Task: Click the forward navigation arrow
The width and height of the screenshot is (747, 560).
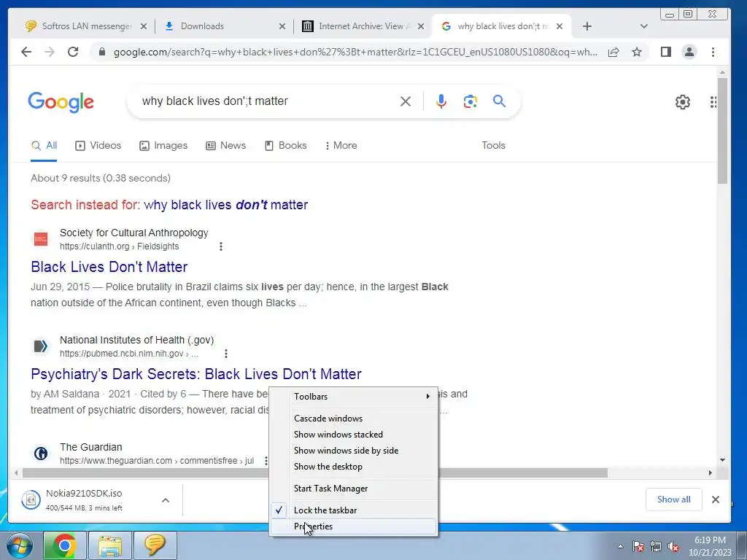Action: 50,52
